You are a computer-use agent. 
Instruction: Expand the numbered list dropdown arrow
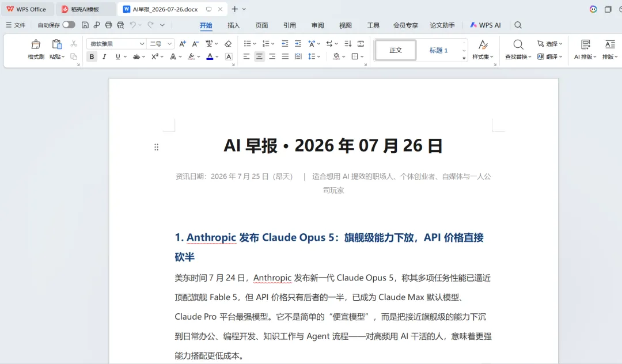[x=273, y=44]
